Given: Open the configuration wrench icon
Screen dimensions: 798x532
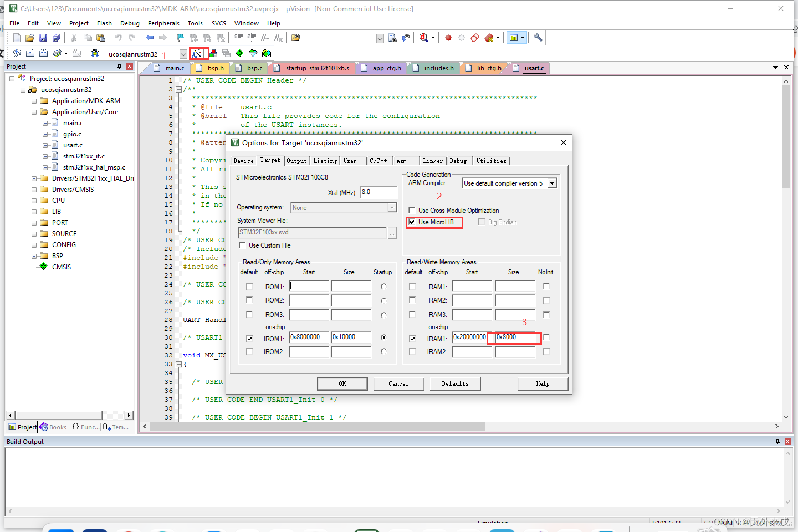Looking at the screenshot, I should pos(538,37).
